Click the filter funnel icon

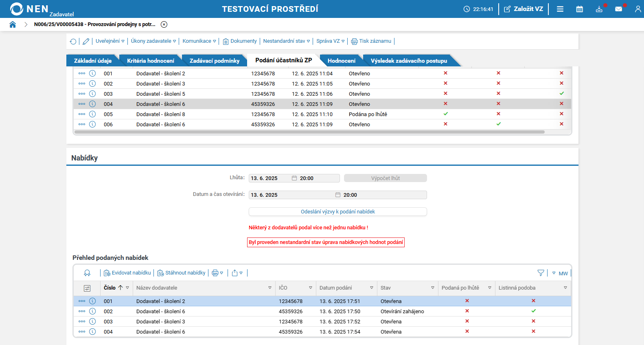pyautogui.click(x=541, y=273)
